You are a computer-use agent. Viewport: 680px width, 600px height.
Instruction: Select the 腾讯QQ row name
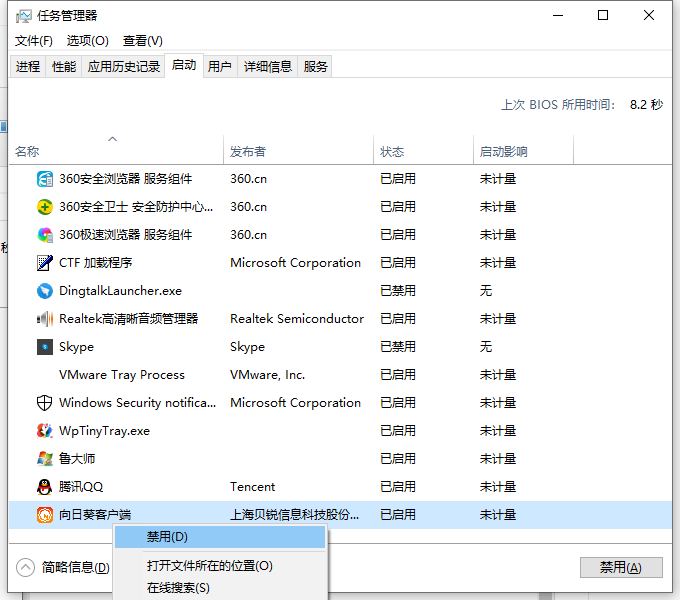tap(81, 487)
